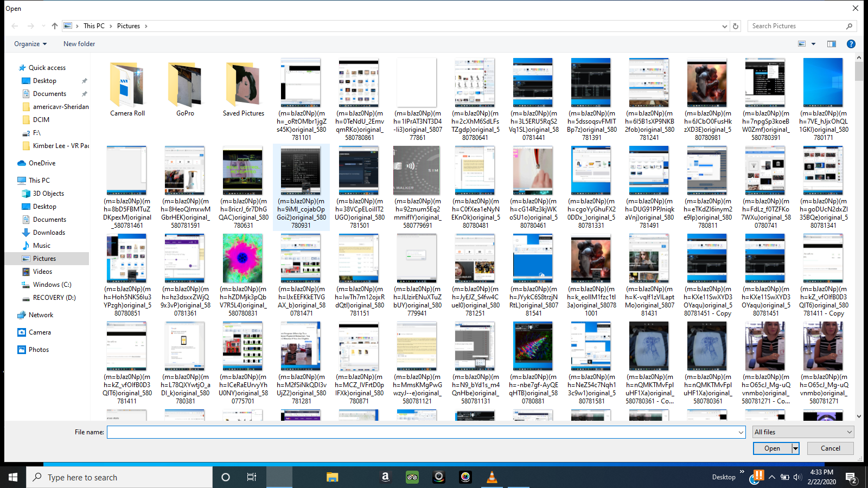Show the preview pane icon
Screen dimensions: 868x488
832,44
